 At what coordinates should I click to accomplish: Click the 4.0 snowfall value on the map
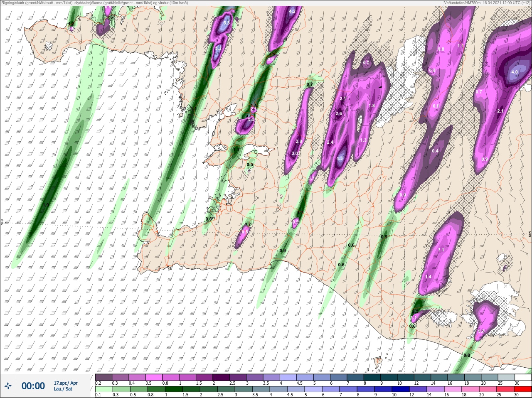514,72
